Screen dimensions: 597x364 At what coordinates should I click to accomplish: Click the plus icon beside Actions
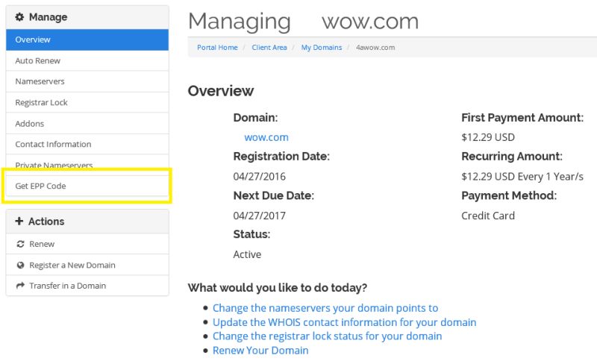pos(19,222)
